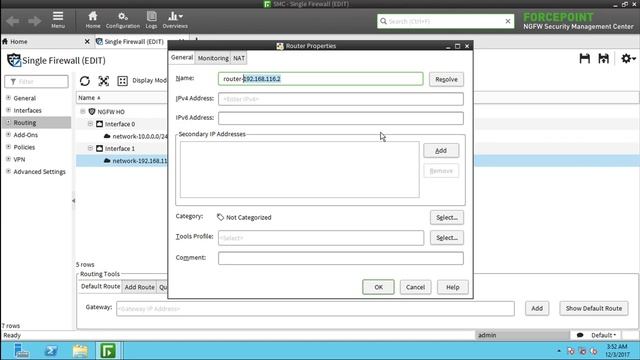Open the Monitoring tab
Viewport: 640px width, 360px height.
213,58
